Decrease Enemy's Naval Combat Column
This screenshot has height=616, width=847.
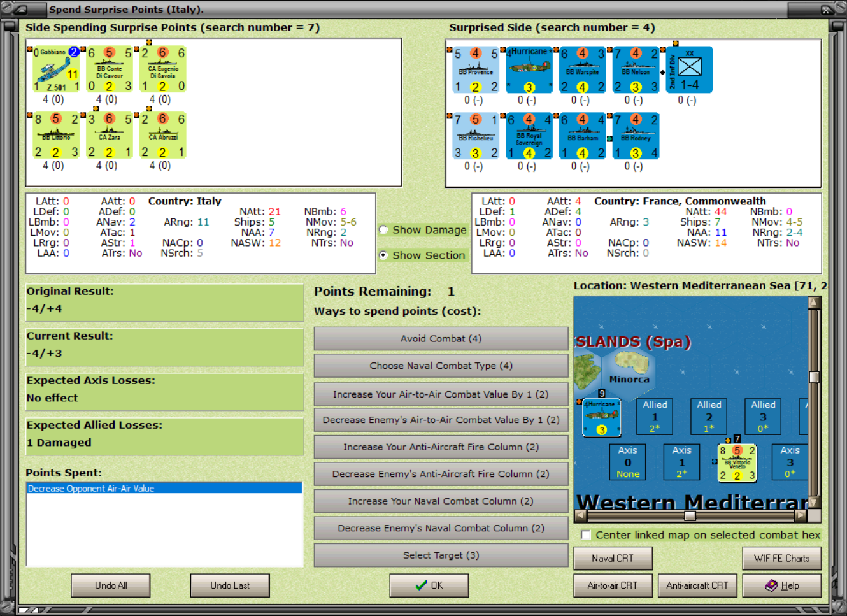tap(441, 528)
